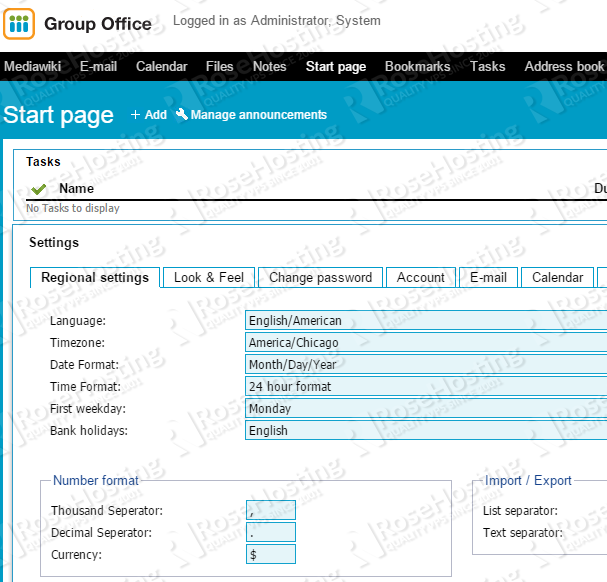Click the 'List separator:' label
The height and width of the screenshot is (582, 607).
520,511
